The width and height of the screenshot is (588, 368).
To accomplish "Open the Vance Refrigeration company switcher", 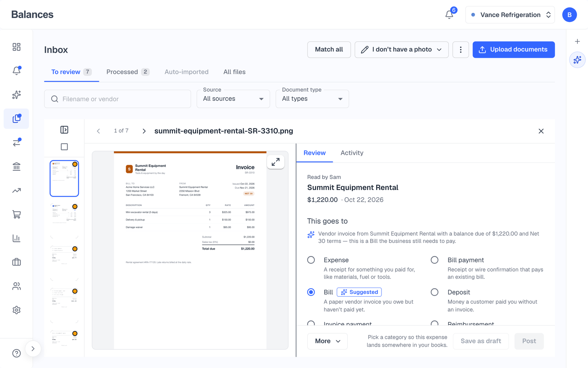I will (510, 15).
